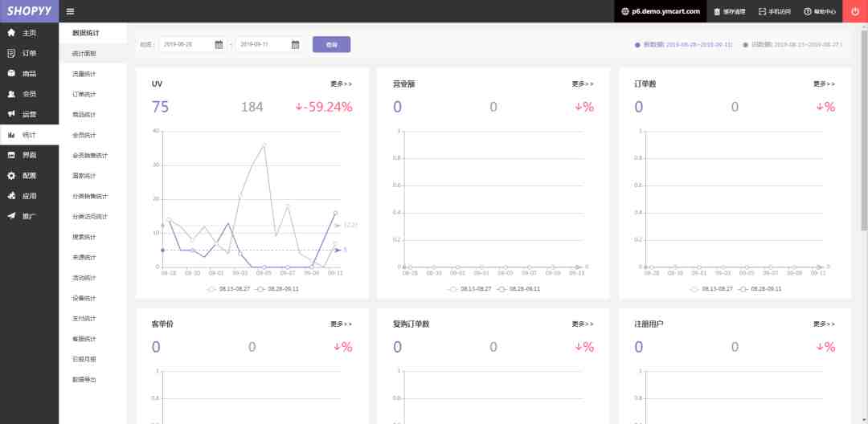
Task: Click the 帮助中心 help icon
Action: (x=807, y=11)
